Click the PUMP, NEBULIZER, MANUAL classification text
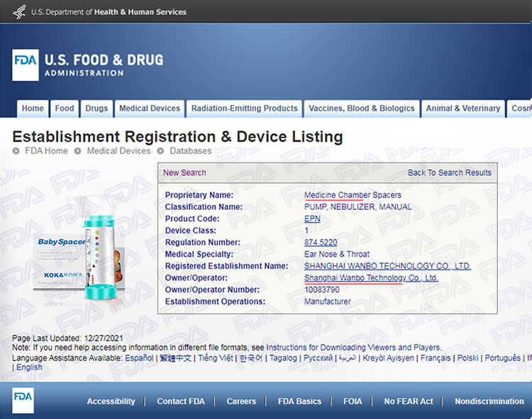 click(x=358, y=207)
